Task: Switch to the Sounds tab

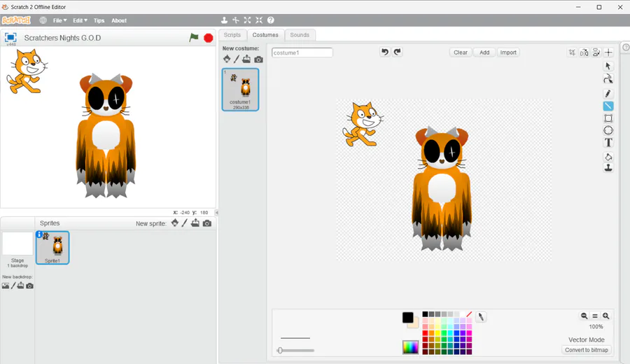Action: 300,35
